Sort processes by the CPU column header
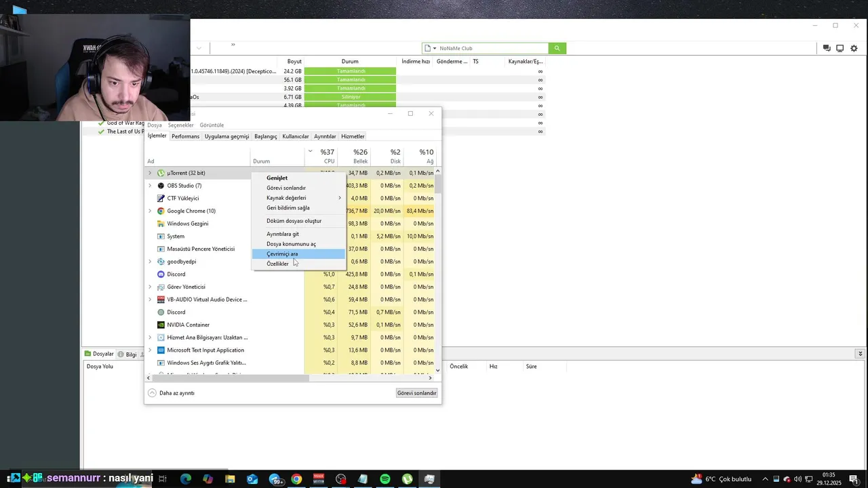868x488 pixels. [320, 156]
